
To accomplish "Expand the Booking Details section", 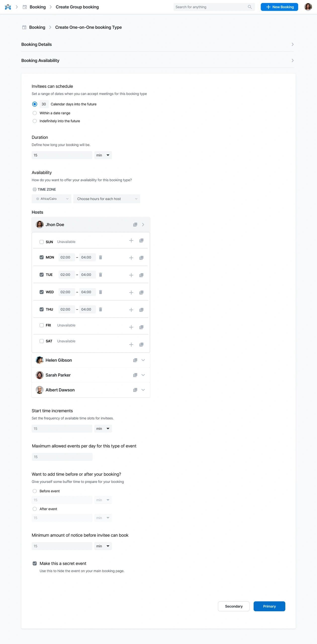I will (292, 44).
